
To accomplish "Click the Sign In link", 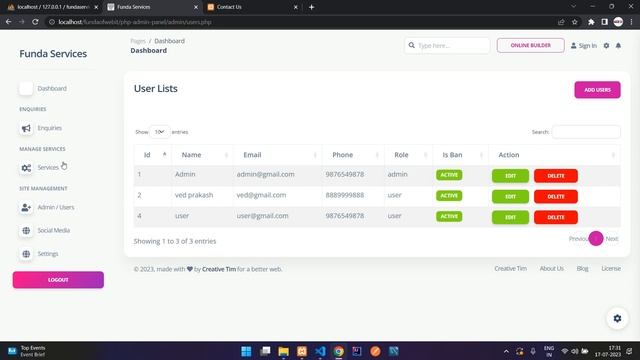I will [x=584, y=46].
